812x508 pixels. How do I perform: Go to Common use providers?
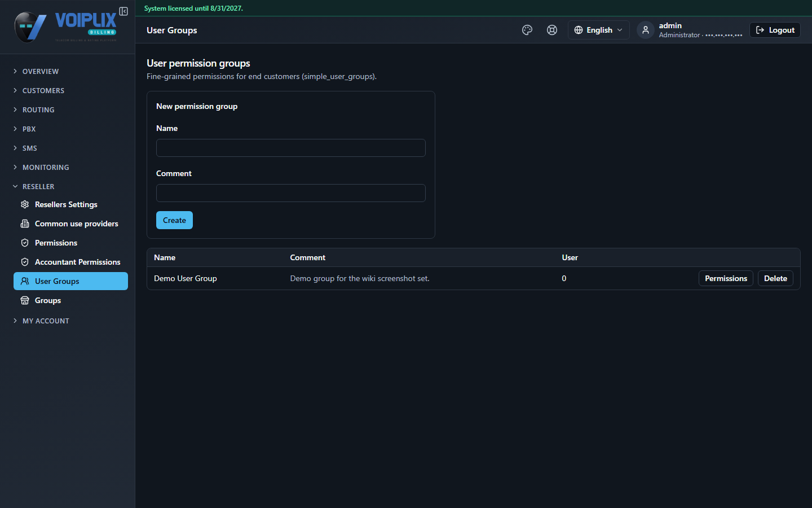(x=70, y=224)
